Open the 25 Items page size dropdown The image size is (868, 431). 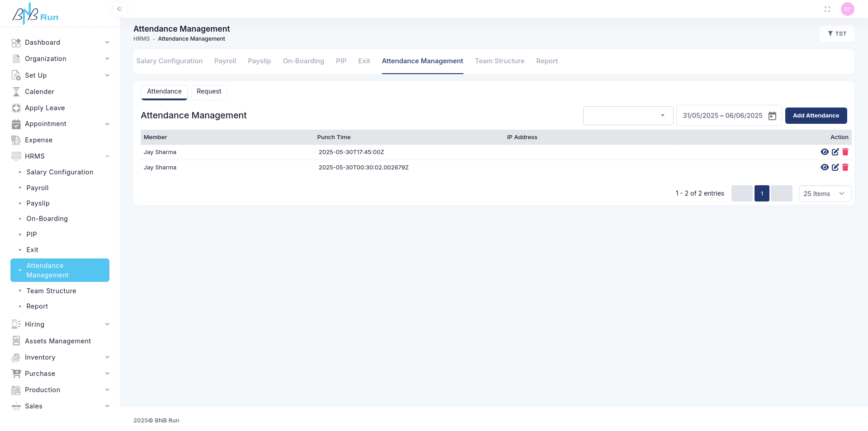tap(825, 194)
